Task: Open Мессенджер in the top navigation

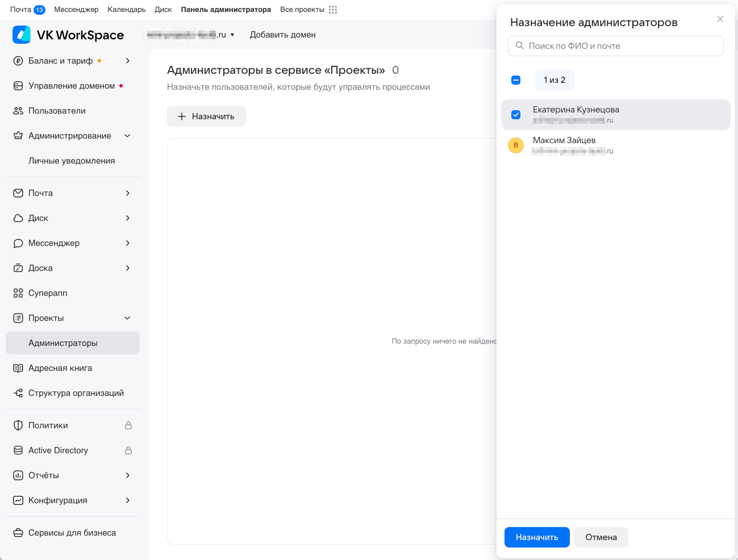Action: [76, 10]
